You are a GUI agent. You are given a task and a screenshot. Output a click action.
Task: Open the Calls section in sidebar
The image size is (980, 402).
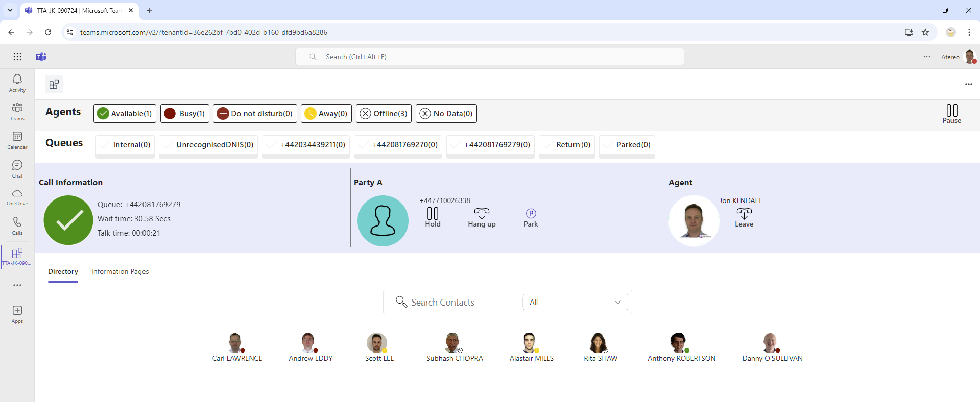(17, 225)
